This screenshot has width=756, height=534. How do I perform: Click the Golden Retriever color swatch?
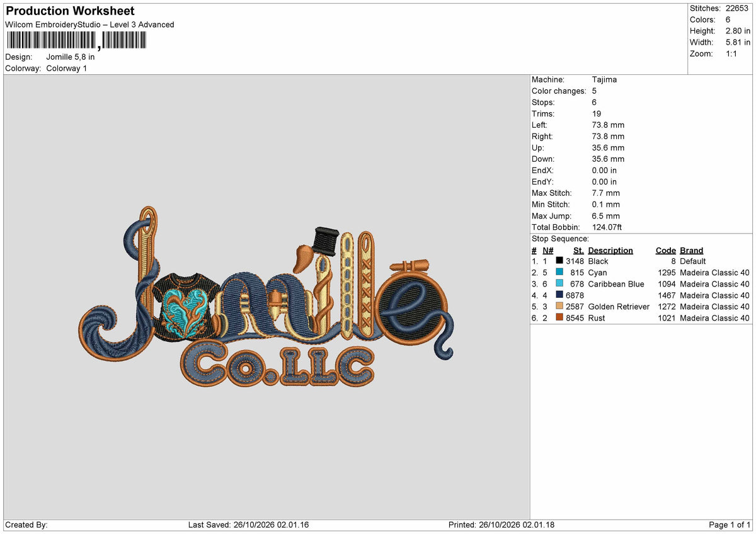coord(559,306)
